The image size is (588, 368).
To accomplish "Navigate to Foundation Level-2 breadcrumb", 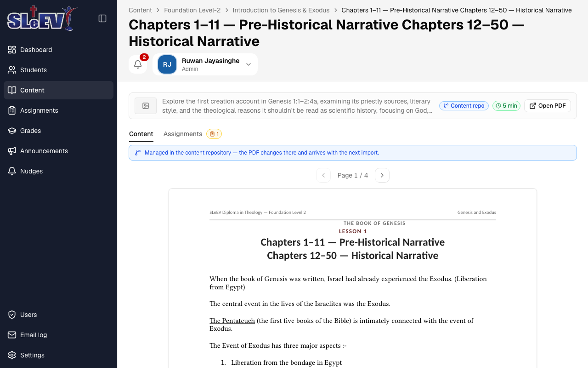I will coord(192,10).
